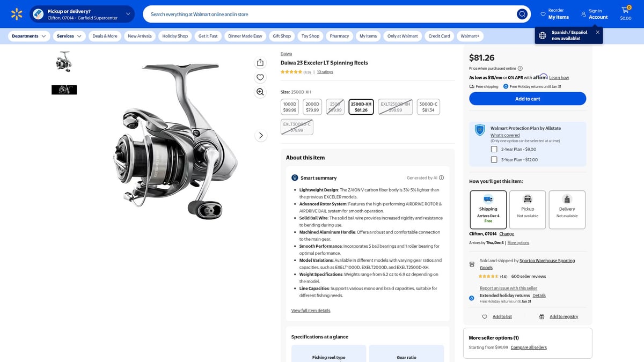Select the black product thumbnail in the sidebar
The height and width of the screenshot is (362, 644).
coord(64,89)
